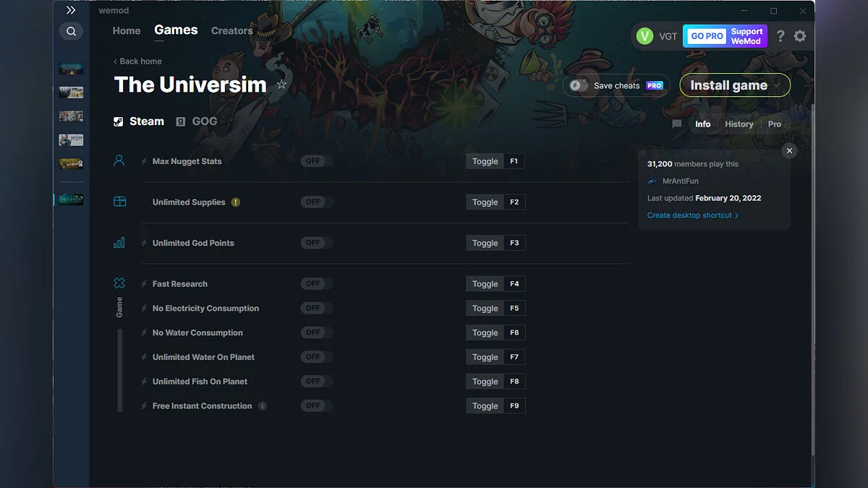Click the Supplies crate icon
Viewport: 868px width, 488px height.
119,202
